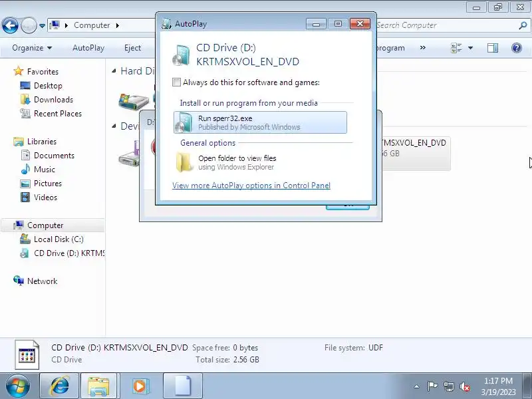This screenshot has width=532, height=399.
Task: Run sperr32.exe from AutoPlay
Action: 260,122
